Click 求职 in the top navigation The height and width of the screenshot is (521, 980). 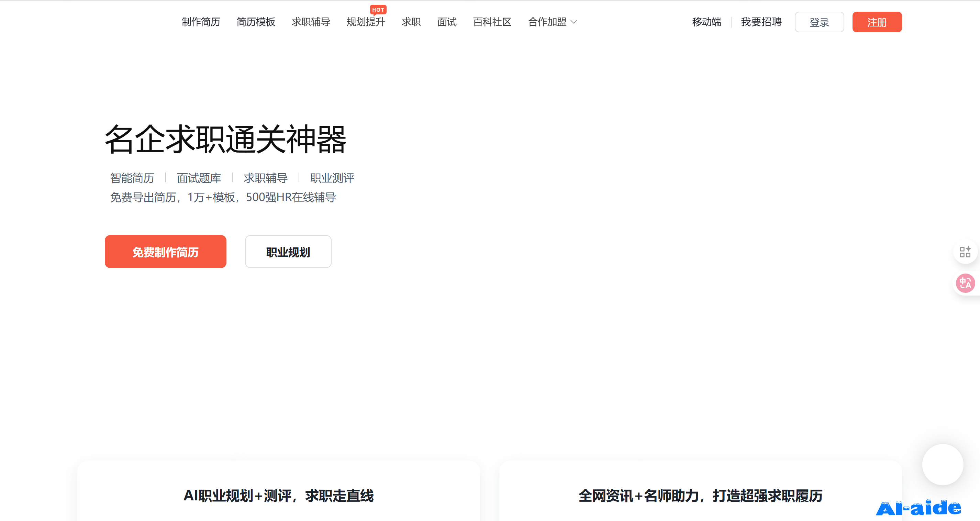pyautogui.click(x=411, y=22)
